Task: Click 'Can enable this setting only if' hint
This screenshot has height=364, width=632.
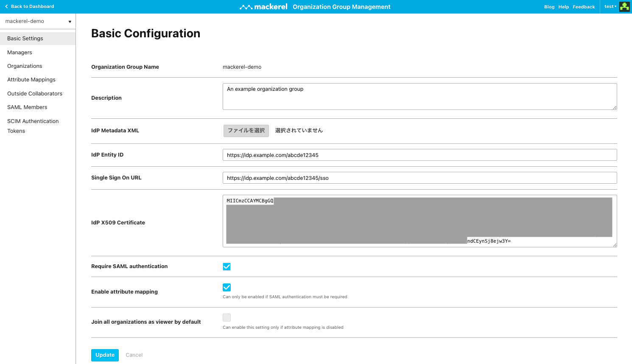Action: [x=283, y=328]
